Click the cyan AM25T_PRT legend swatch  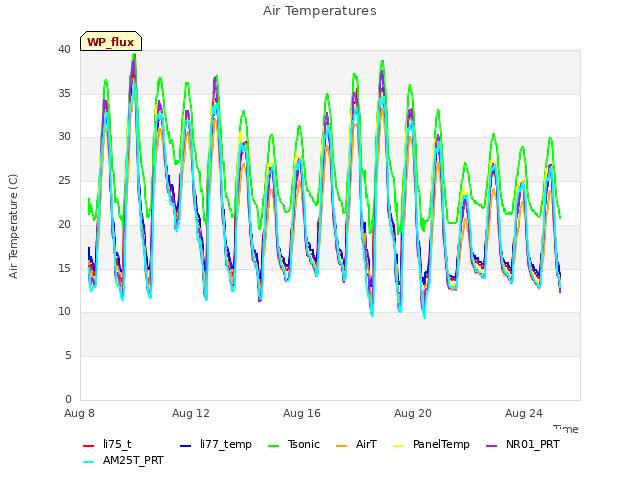tap(88, 462)
